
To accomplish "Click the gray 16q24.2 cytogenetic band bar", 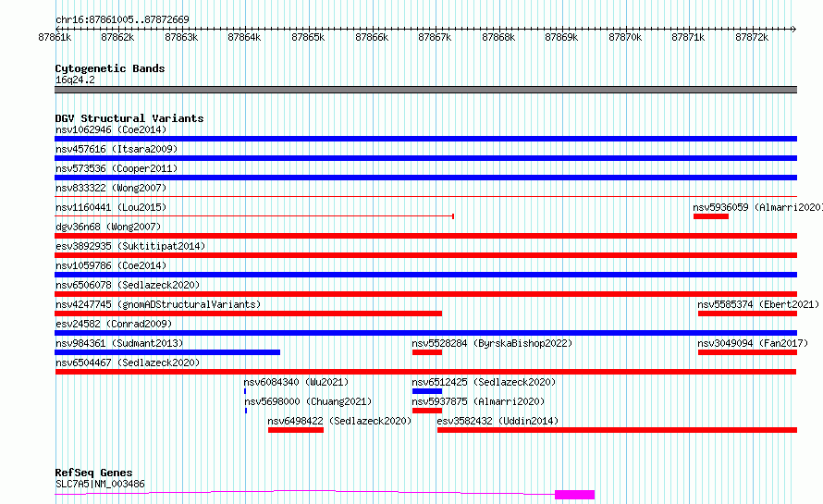I will 425,90.
